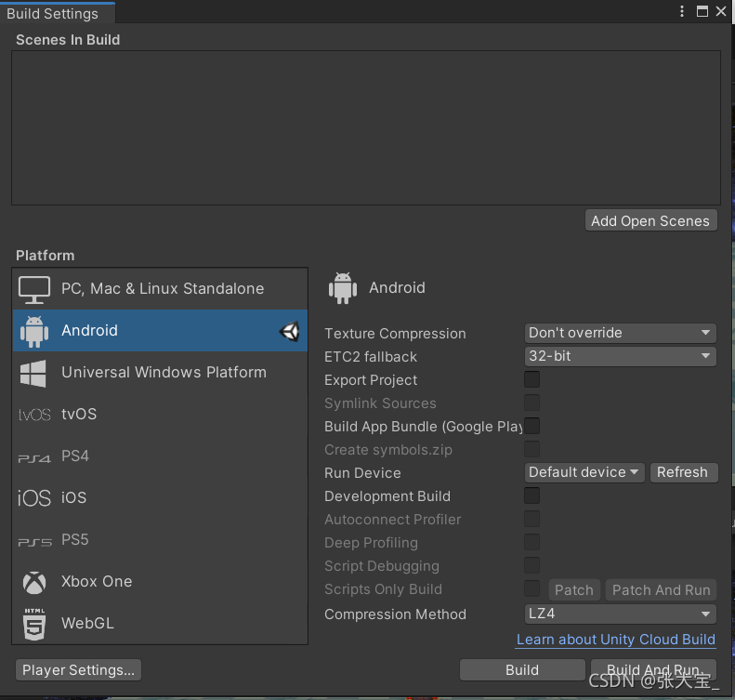This screenshot has height=700, width=735.
Task: Select the WebGL platform label
Action: tap(87, 623)
